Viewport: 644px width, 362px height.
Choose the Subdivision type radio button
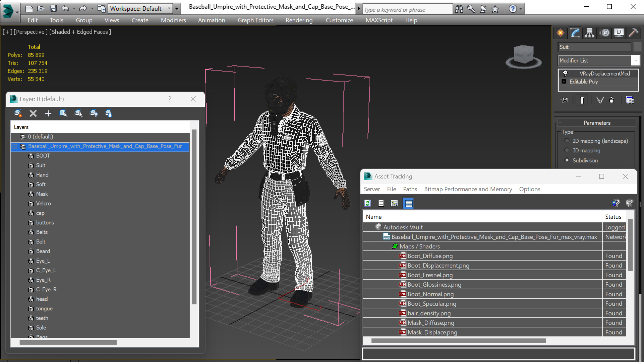pos(567,160)
